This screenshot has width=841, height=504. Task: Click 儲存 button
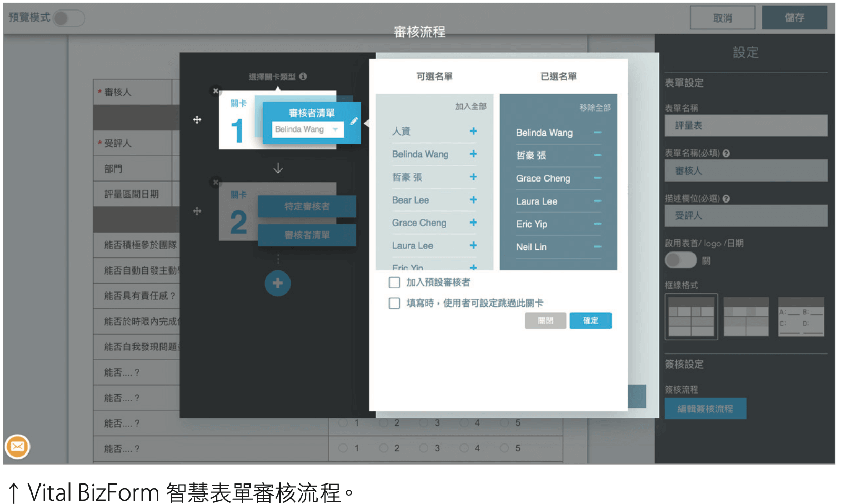click(794, 18)
